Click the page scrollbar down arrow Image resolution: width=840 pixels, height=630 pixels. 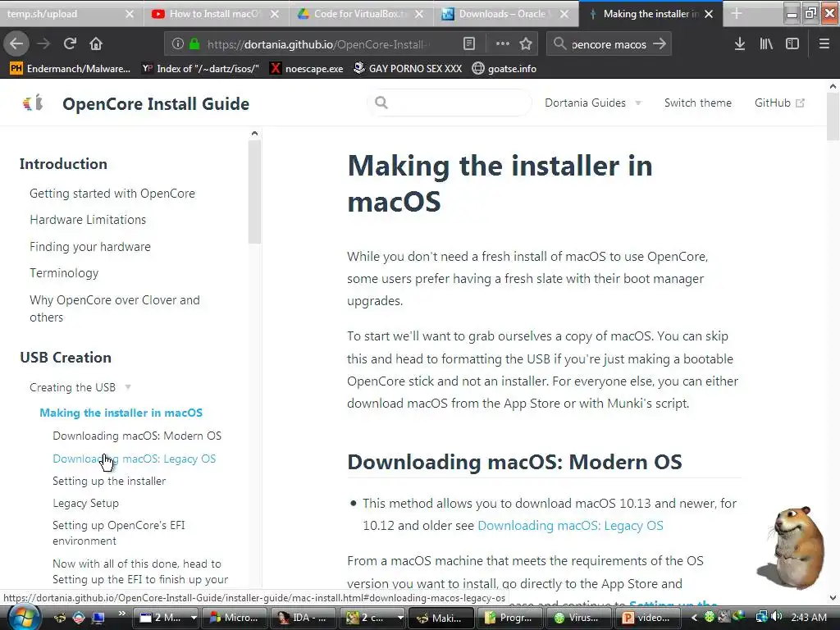[833, 598]
